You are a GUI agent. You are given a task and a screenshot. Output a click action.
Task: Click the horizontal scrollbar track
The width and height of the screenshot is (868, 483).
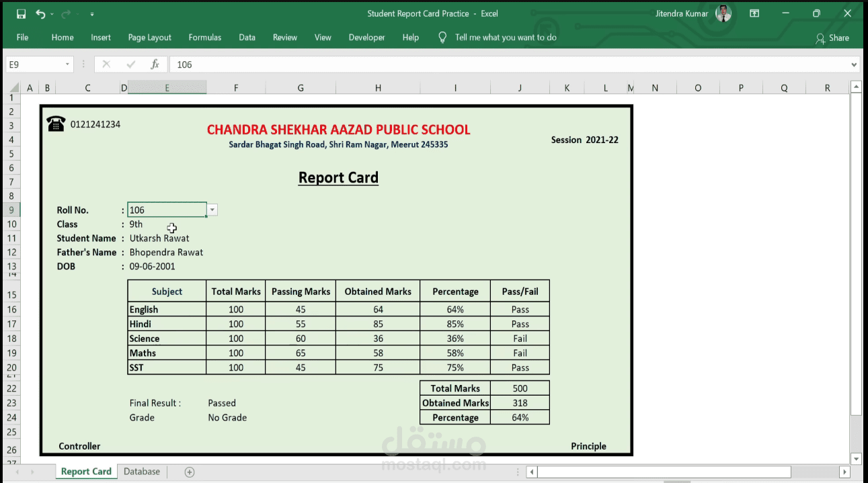pyautogui.click(x=686, y=472)
